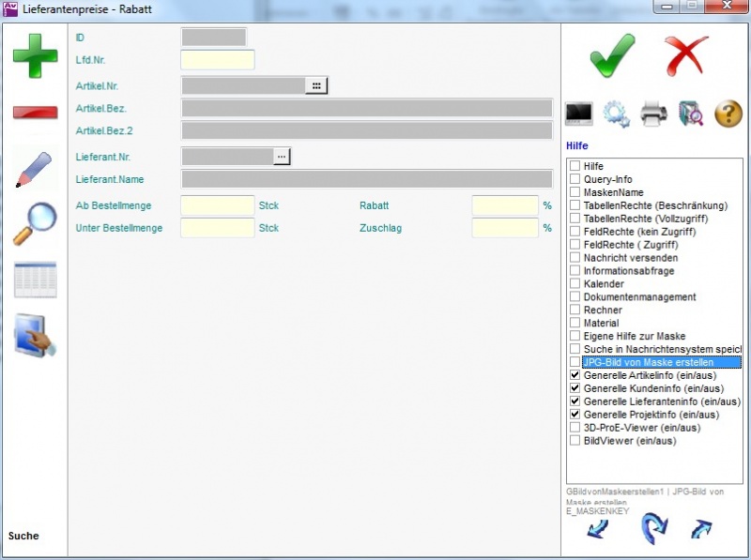Confirm with the green checkmark icon

(x=612, y=55)
